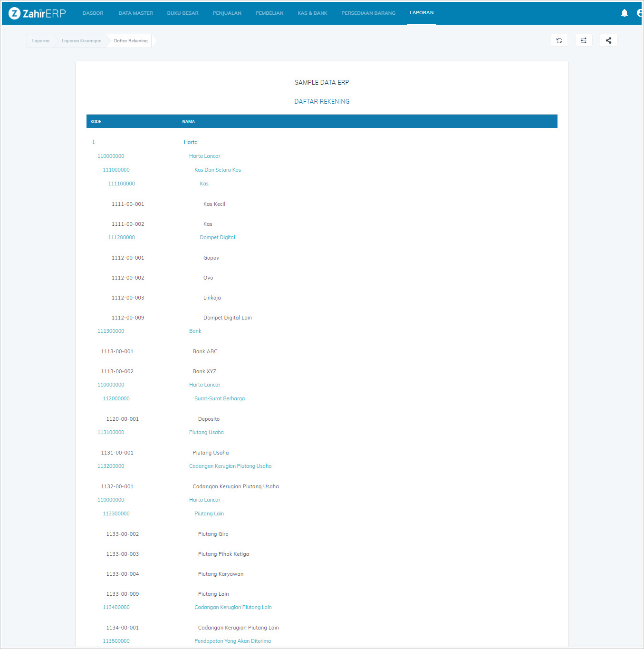Open the Penjualan menu
This screenshot has height=649, width=644.
click(x=227, y=13)
